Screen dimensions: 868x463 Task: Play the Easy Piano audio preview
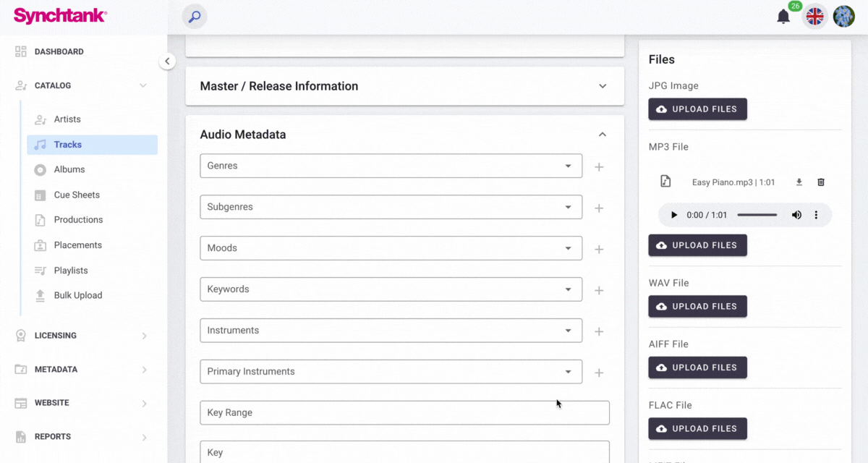pos(674,215)
